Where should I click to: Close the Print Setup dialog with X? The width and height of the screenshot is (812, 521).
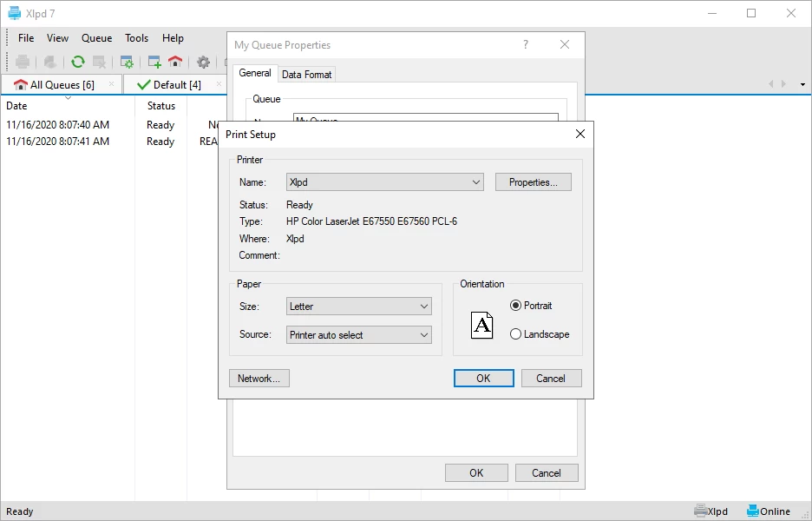click(x=580, y=135)
